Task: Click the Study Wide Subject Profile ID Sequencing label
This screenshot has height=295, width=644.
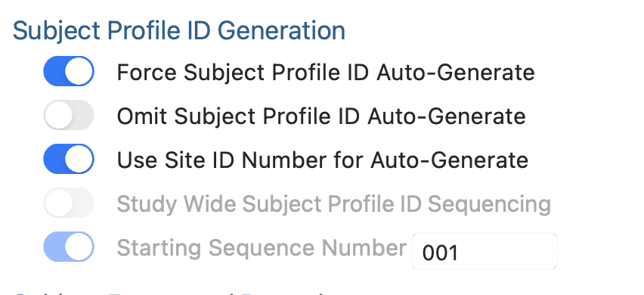Action: [x=334, y=204]
